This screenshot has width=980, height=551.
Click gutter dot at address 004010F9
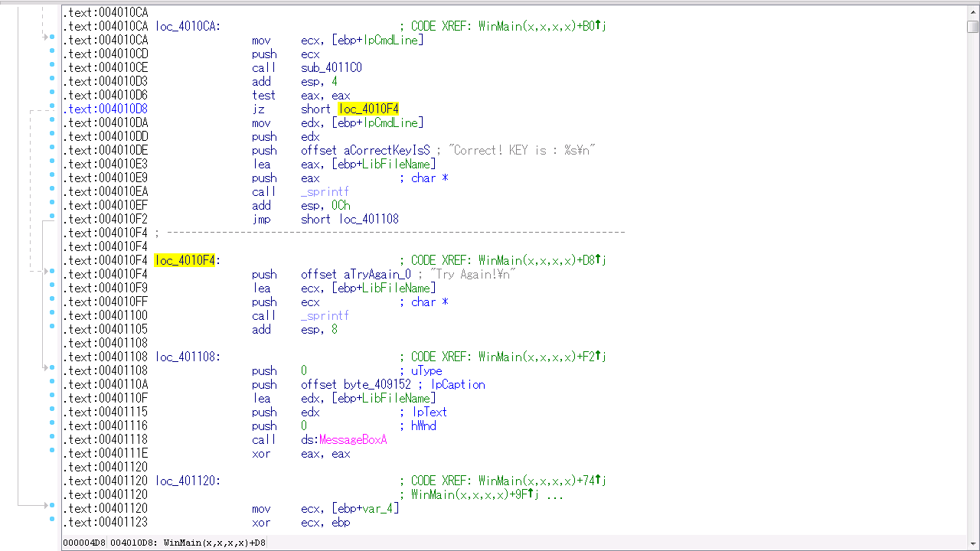52,288
